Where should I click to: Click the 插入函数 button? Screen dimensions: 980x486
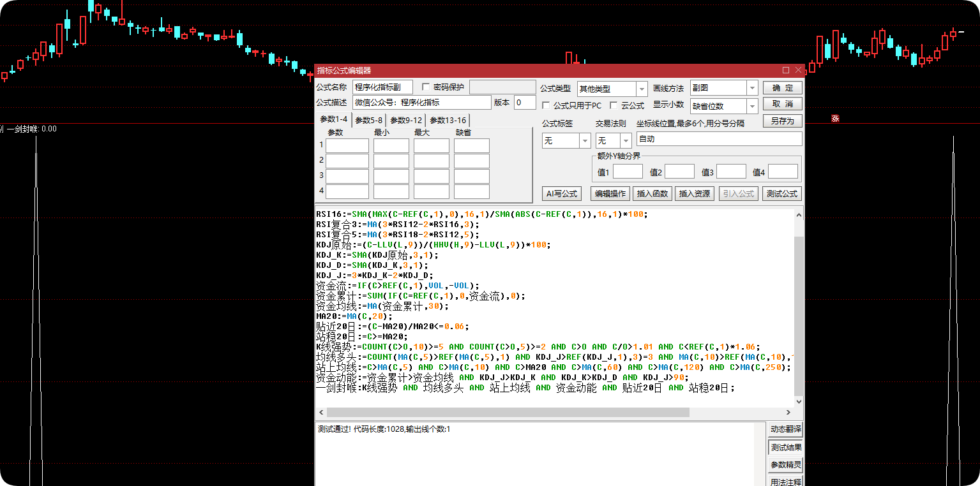pyautogui.click(x=652, y=194)
